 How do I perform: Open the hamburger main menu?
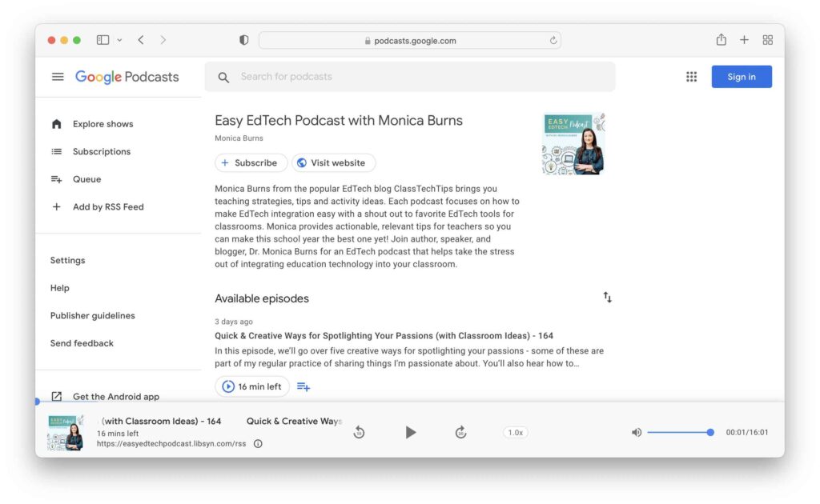tap(58, 77)
